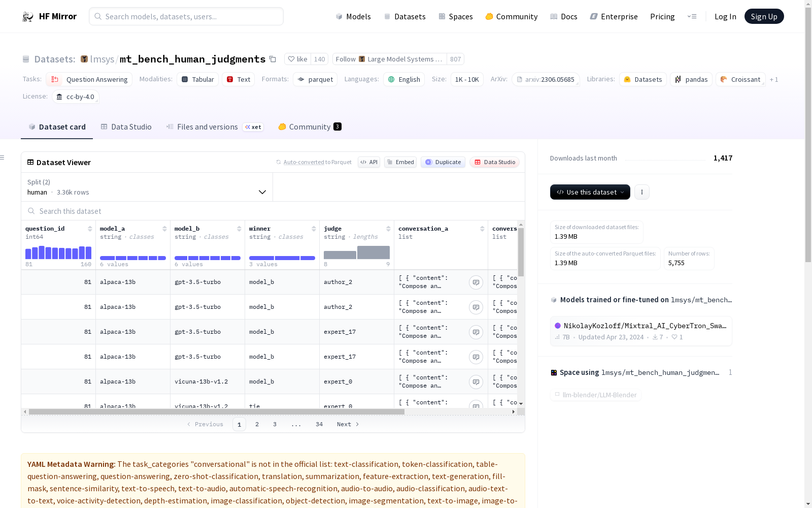This screenshot has height=508, width=812.
Task: Open the Use this dataset dropdown
Action: [590, 192]
